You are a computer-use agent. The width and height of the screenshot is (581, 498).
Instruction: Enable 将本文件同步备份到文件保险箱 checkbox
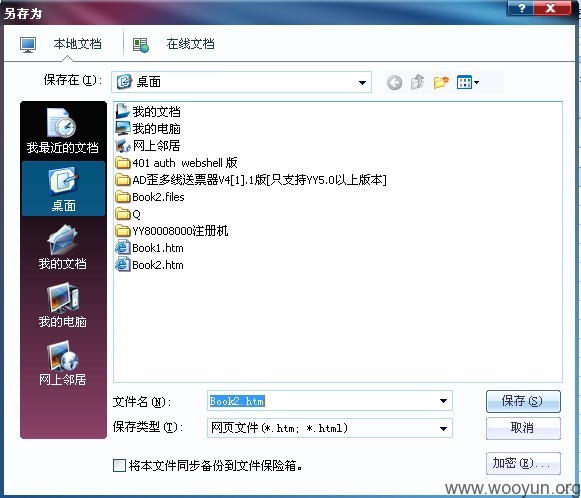pos(119,465)
